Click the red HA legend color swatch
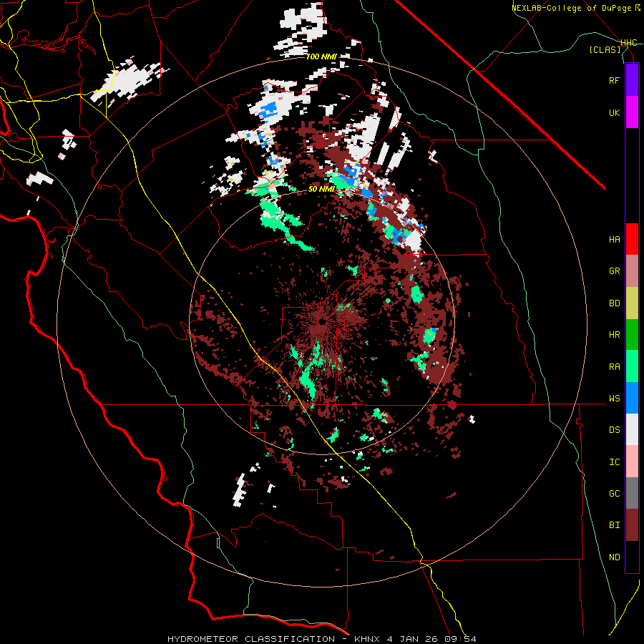644x644 pixels. (632, 239)
